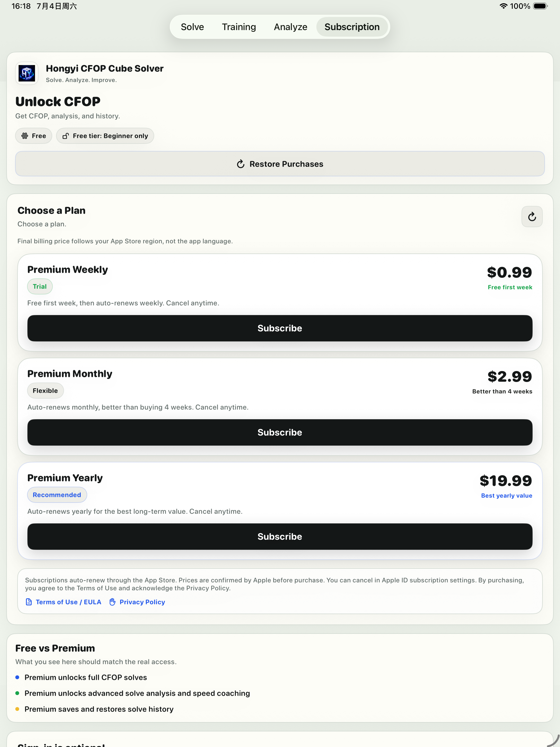This screenshot has height=747, width=560.
Task: Tap the Trial badge on weekly plan
Action: point(40,286)
